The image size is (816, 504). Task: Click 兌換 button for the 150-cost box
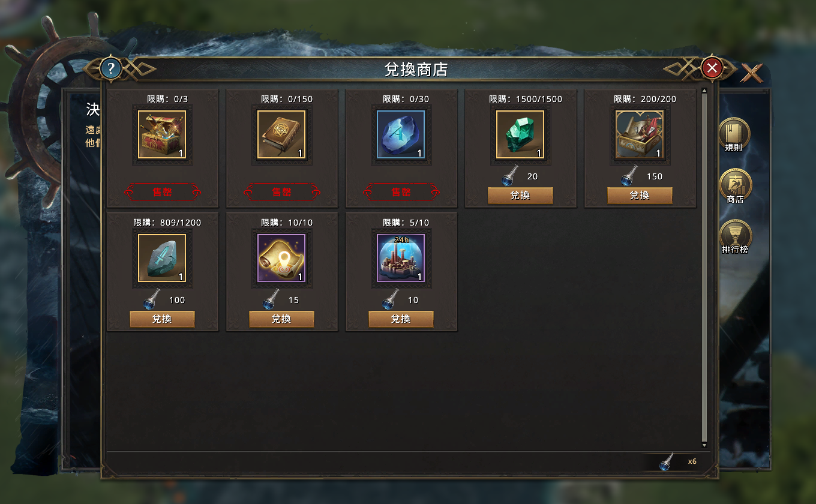640,196
